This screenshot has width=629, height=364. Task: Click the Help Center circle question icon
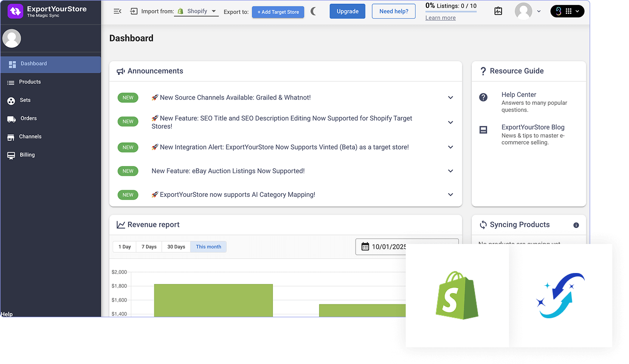(483, 97)
